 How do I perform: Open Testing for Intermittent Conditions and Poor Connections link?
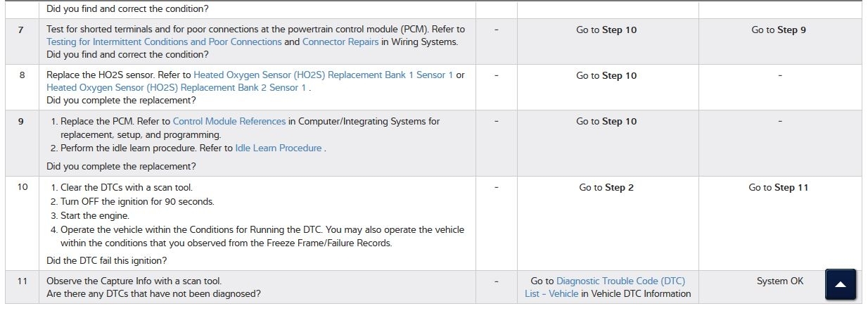(164, 42)
